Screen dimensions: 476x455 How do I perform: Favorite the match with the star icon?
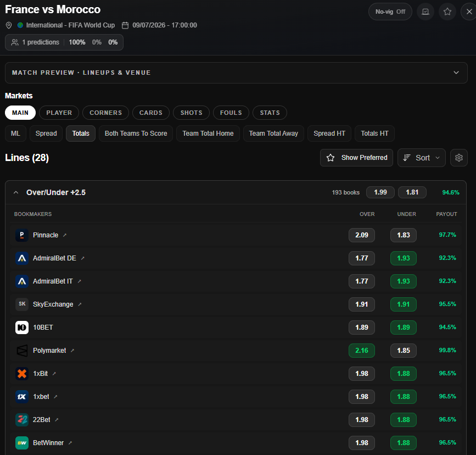[447, 12]
